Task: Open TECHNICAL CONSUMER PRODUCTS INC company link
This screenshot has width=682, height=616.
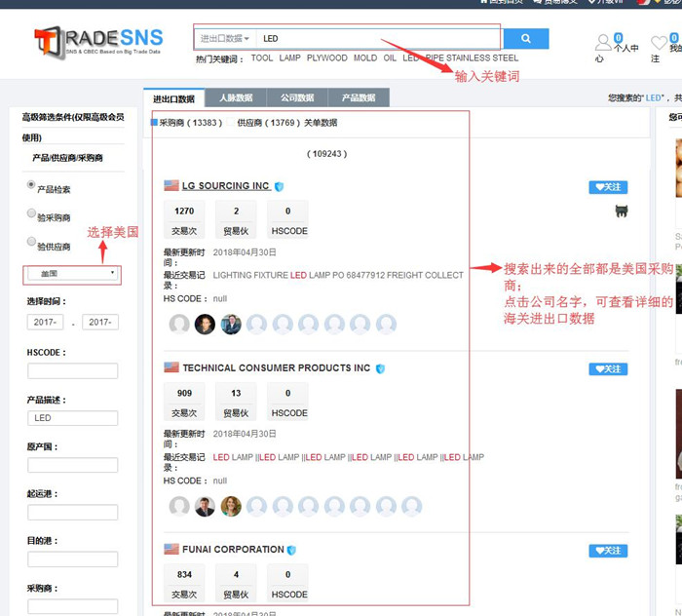Action: tap(277, 368)
